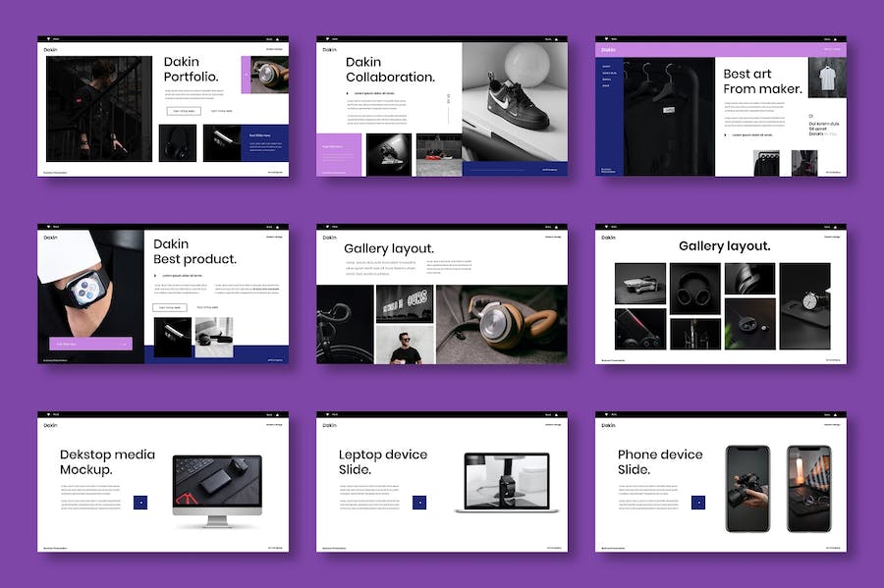Click the man with sunglasses gallery photo

coord(405,346)
